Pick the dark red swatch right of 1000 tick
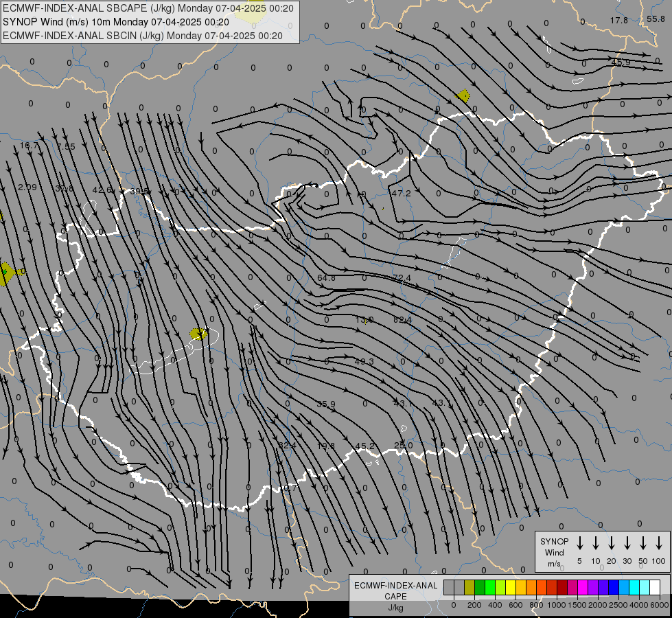Image resolution: width=672 pixels, height=618 pixels. [x=562, y=587]
